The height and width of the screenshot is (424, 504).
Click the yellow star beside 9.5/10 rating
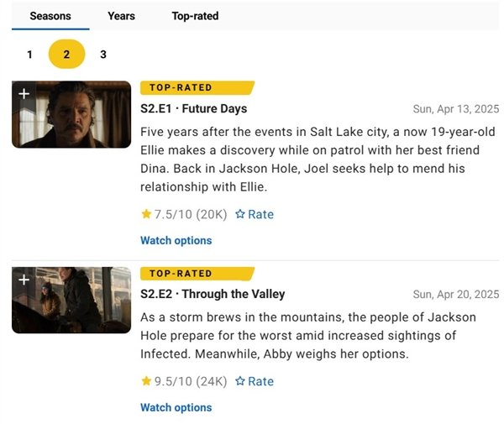coord(146,381)
